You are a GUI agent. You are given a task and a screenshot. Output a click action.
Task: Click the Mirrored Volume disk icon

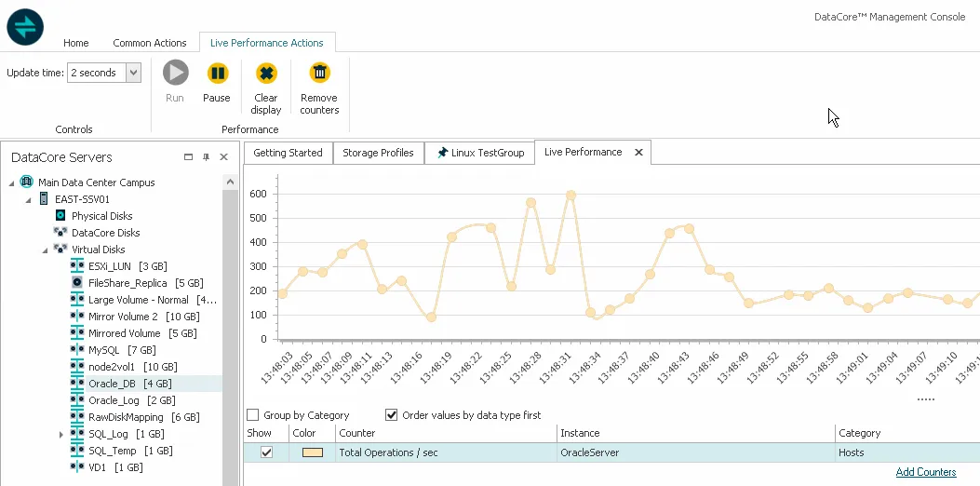click(77, 333)
